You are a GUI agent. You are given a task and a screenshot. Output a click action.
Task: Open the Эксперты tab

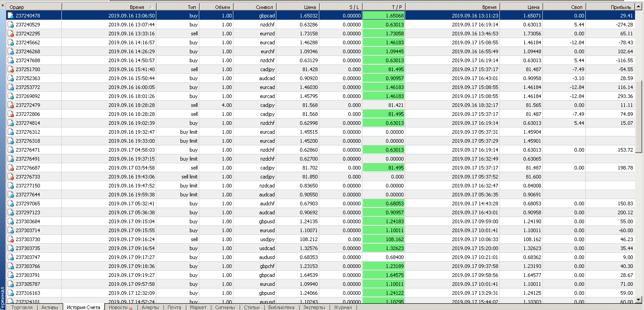(314, 307)
